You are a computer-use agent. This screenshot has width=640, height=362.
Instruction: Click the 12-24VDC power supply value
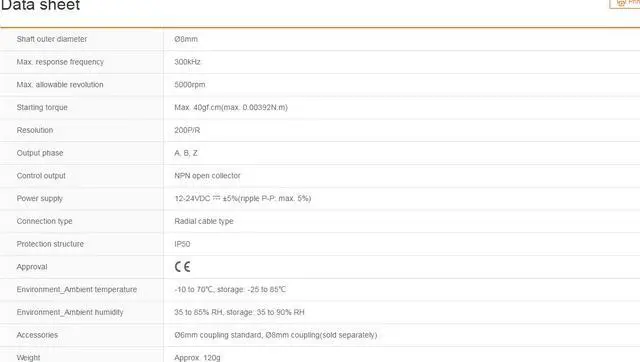[243, 198]
